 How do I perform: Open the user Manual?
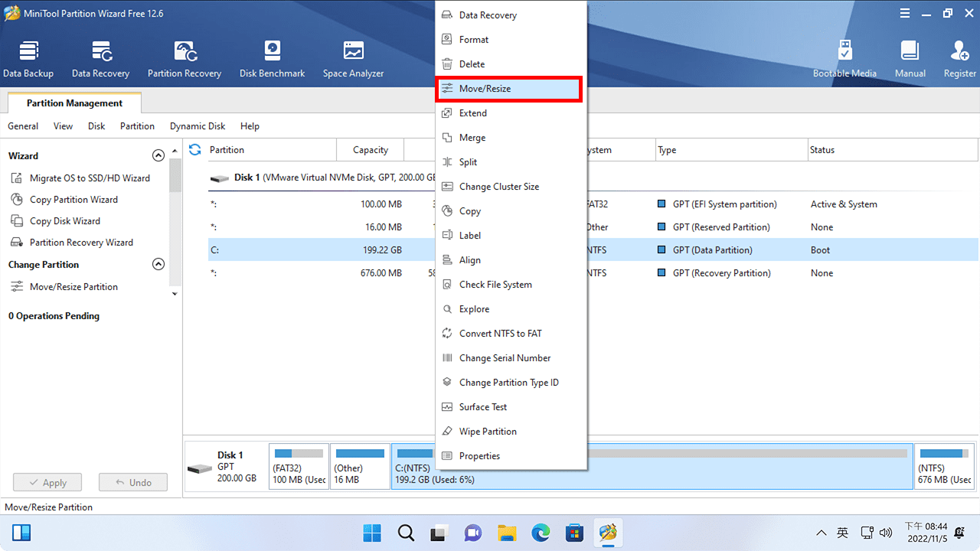point(910,57)
